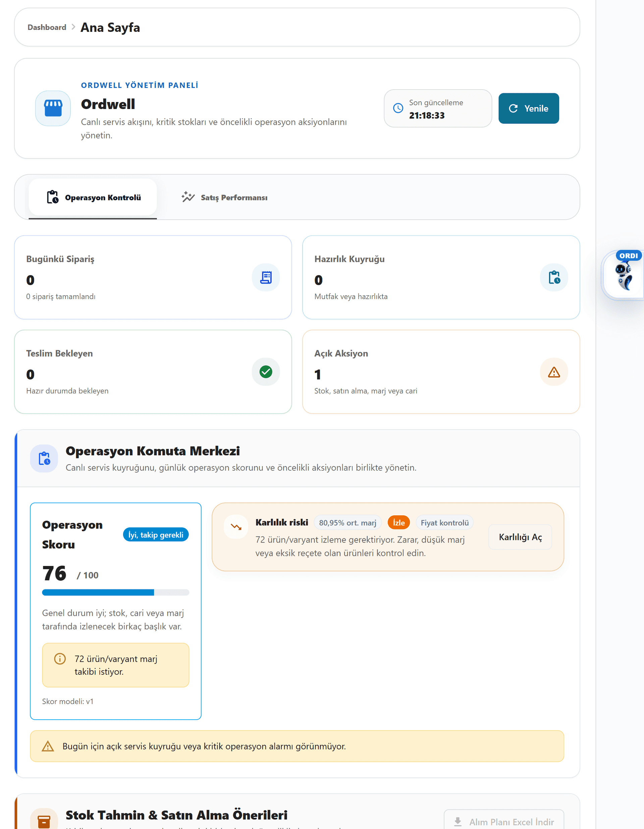This screenshot has width=644, height=829.
Task: Click the alert triangle in the yellow banner
Action: tap(48, 746)
